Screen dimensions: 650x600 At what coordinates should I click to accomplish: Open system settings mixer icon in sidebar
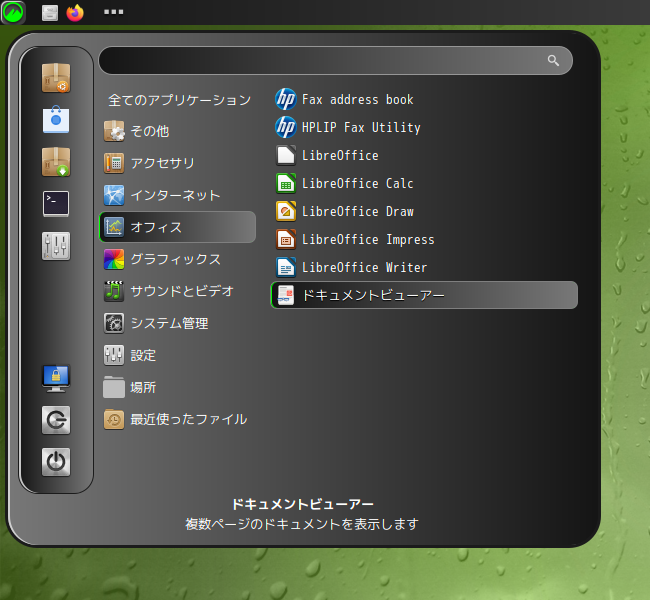pyautogui.click(x=56, y=246)
